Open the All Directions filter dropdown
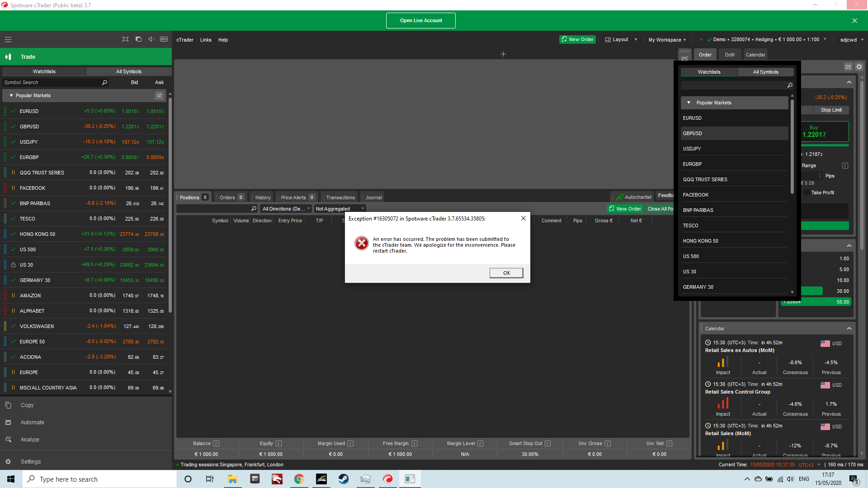The image size is (868, 488). [286, 209]
